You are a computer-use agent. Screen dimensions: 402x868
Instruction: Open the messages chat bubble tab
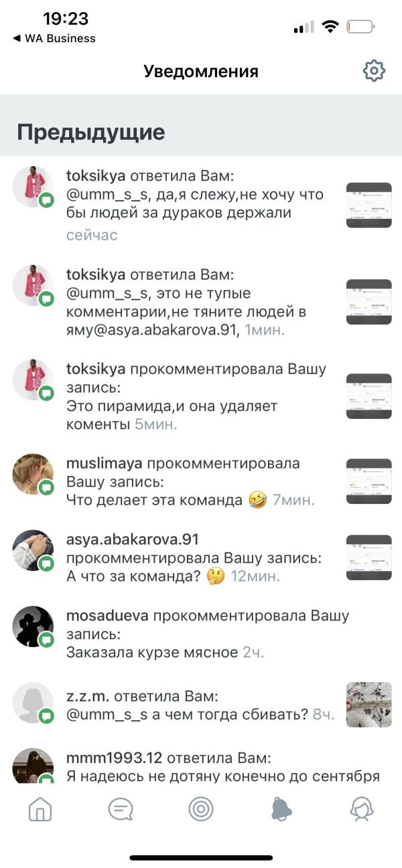point(121,809)
